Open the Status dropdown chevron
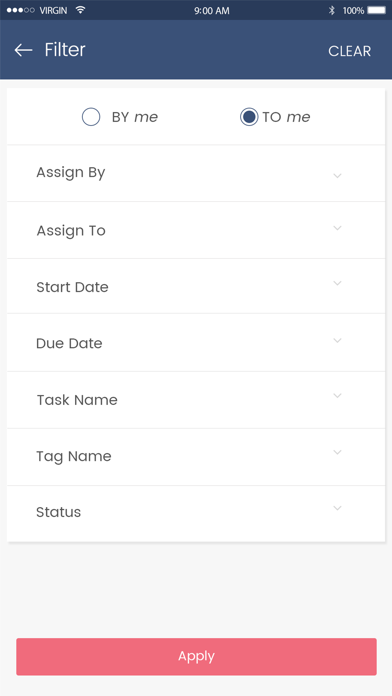The height and width of the screenshot is (696, 392). [x=337, y=508]
